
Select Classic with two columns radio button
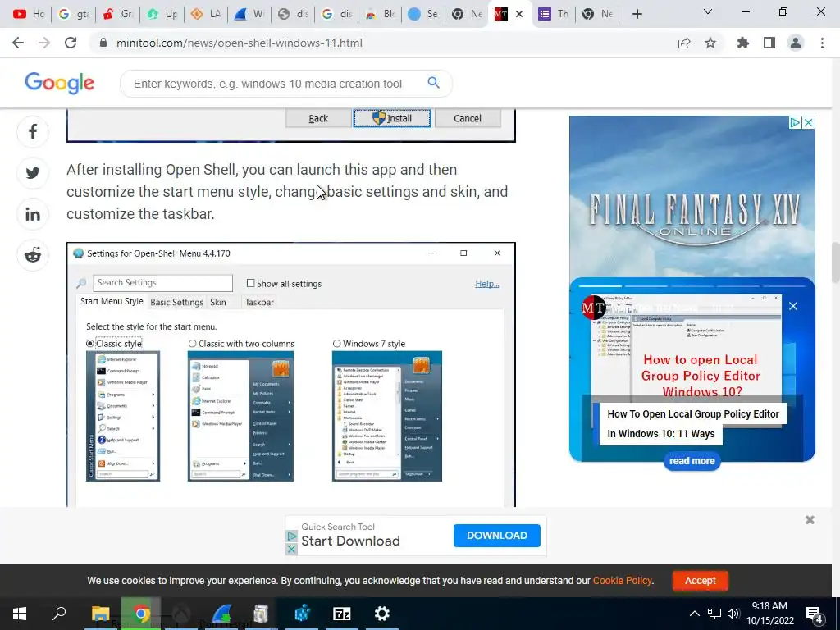click(x=192, y=344)
